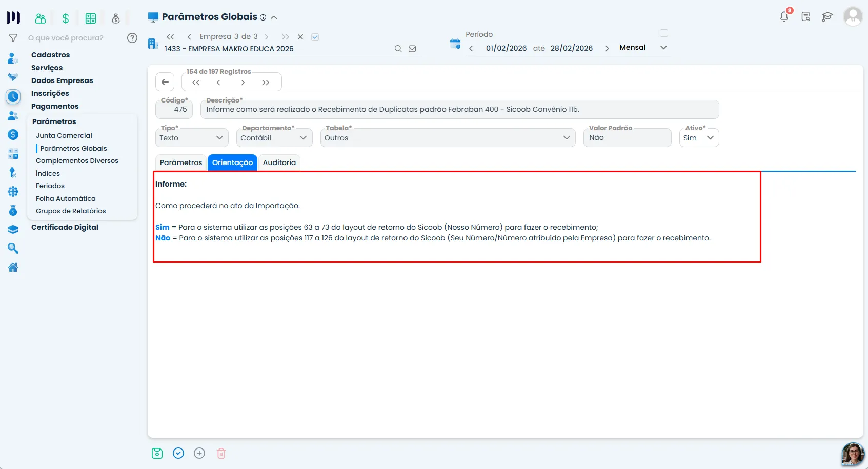Open the notifications bell icon
This screenshot has height=469, width=868.
784,16
